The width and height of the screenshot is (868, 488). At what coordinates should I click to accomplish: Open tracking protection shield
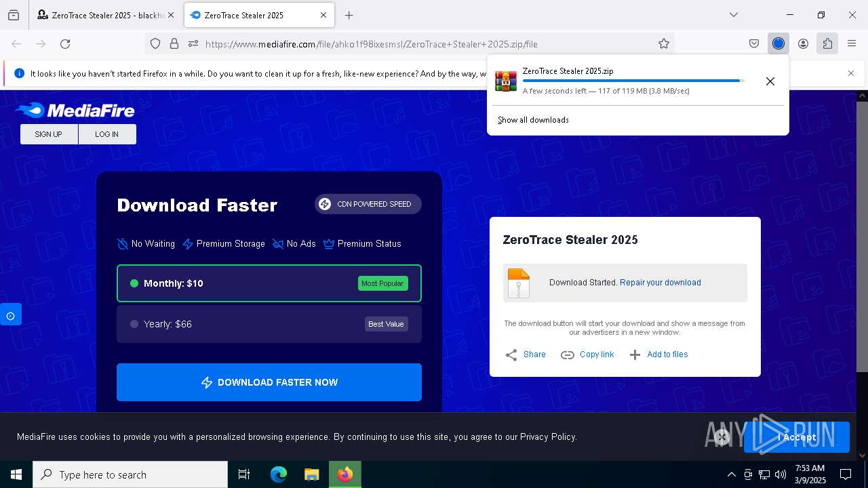point(155,44)
